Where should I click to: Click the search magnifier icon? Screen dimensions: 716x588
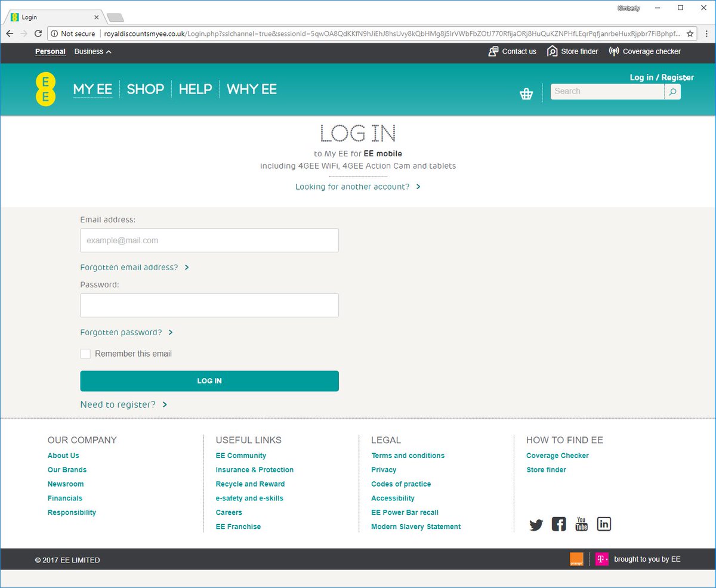(x=672, y=91)
